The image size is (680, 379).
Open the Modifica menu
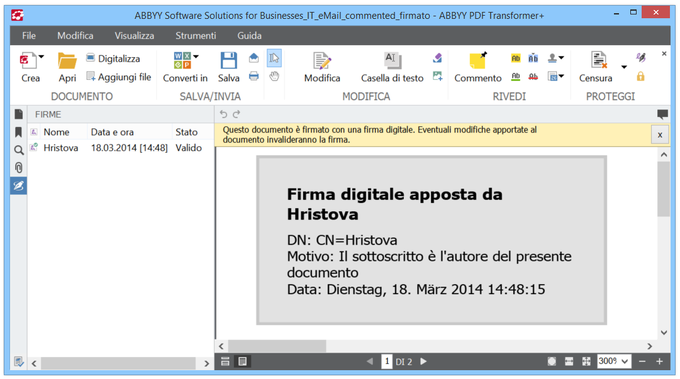coord(75,36)
